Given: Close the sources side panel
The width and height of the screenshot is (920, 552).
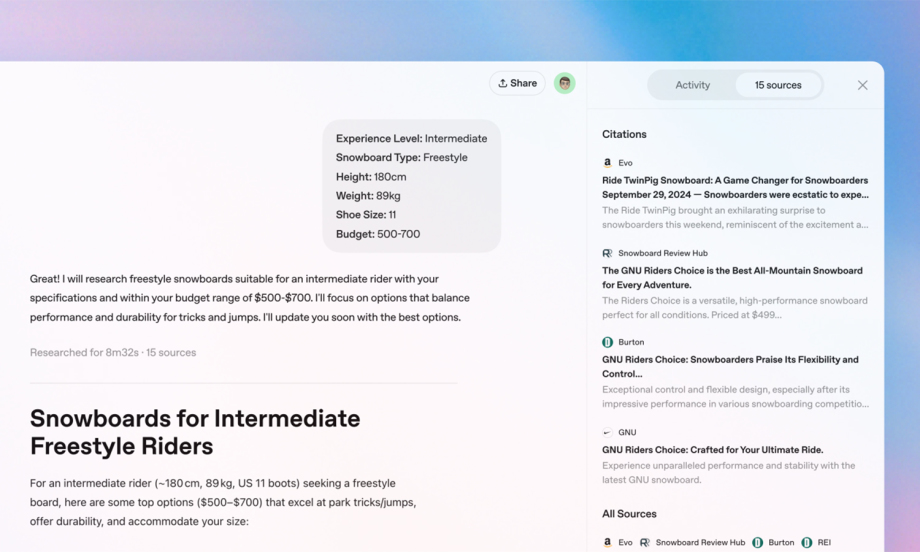Looking at the screenshot, I should coord(862,85).
